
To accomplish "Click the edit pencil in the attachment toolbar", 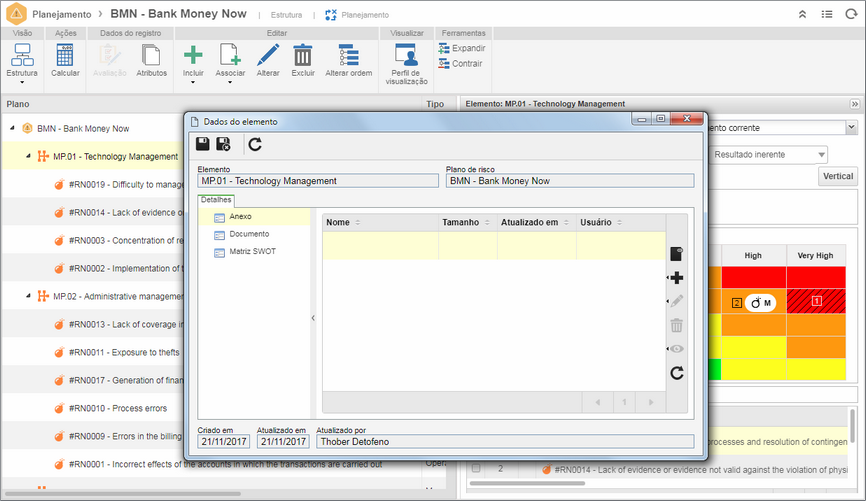I will click(x=677, y=301).
